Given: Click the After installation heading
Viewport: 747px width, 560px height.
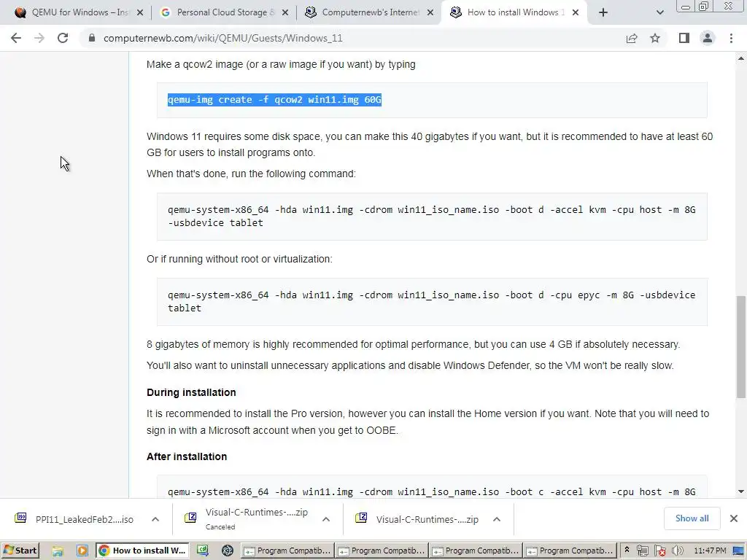Looking at the screenshot, I should pyautogui.click(x=187, y=456).
